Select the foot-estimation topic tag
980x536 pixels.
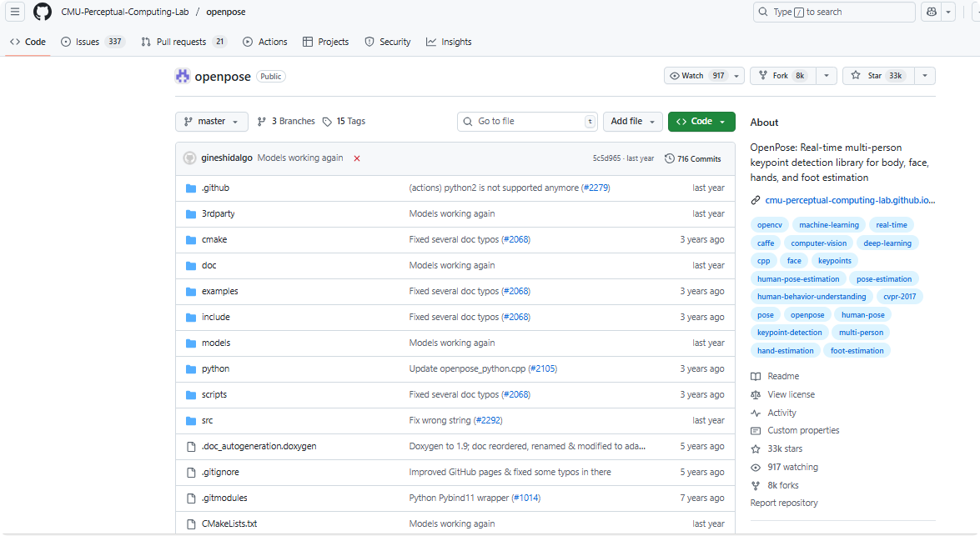click(x=857, y=351)
